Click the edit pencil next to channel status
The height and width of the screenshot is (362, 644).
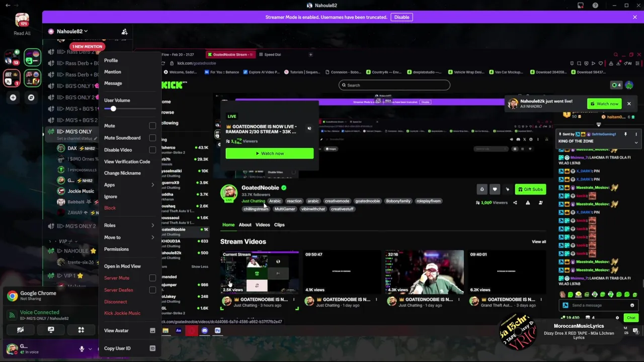[x=96, y=138]
